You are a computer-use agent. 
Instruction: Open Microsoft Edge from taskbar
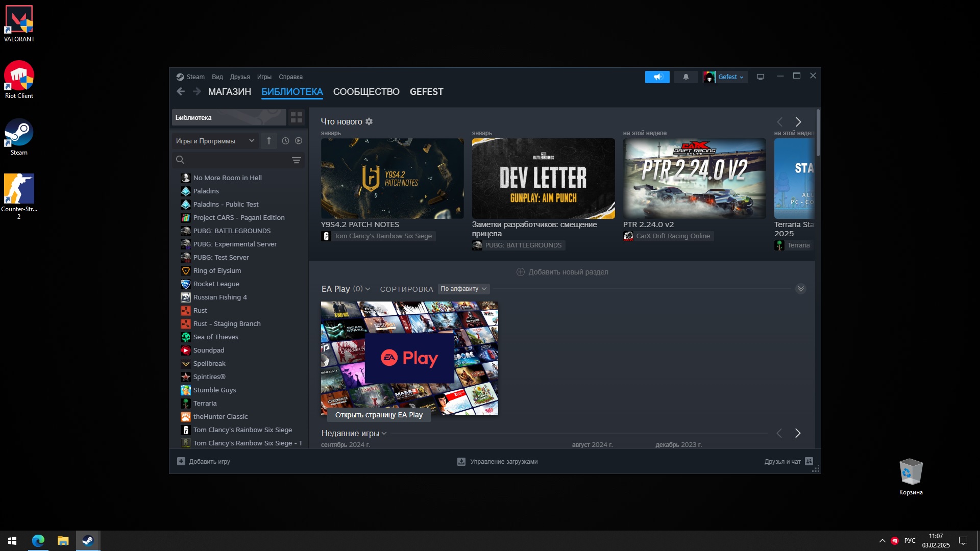(38, 541)
